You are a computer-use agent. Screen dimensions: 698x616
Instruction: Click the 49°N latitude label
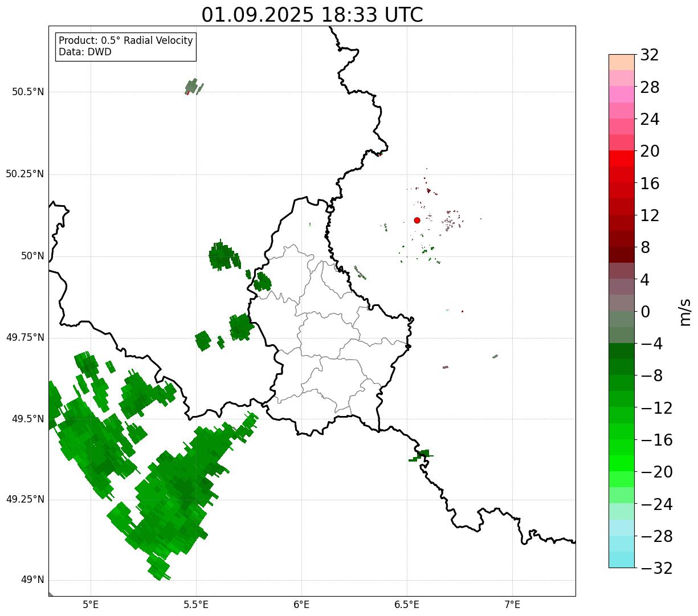click(x=32, y=580)
